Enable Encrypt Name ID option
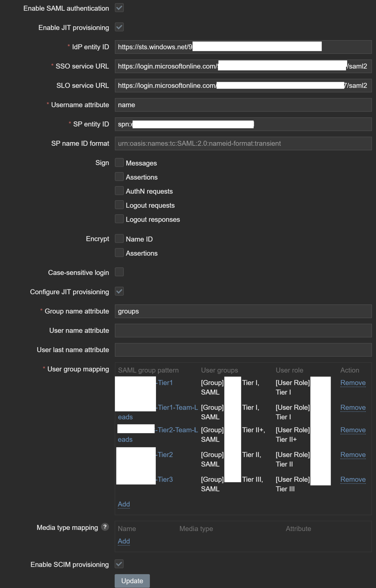Image resolution: width=376 pixels, height=588 pixels. point(119,239)
